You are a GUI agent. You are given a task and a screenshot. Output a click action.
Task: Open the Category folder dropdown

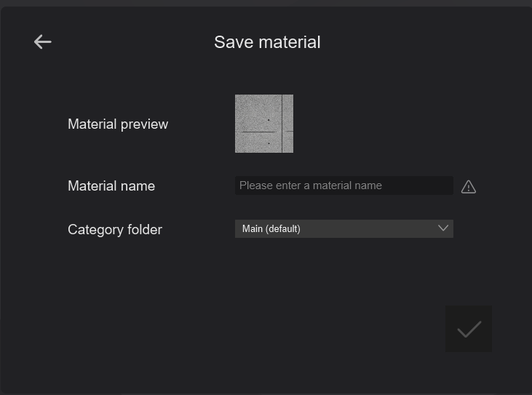coord(344,228)
